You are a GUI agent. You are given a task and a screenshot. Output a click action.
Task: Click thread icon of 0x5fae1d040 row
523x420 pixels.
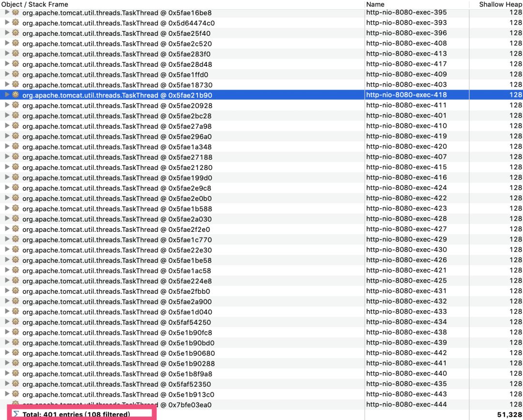pyautogui.click(x=15, y=312)
